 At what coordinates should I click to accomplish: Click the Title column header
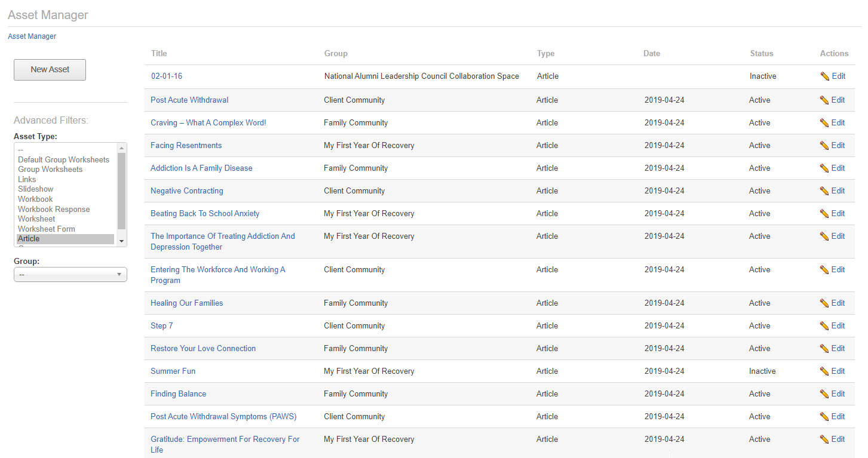click(160, 54)
